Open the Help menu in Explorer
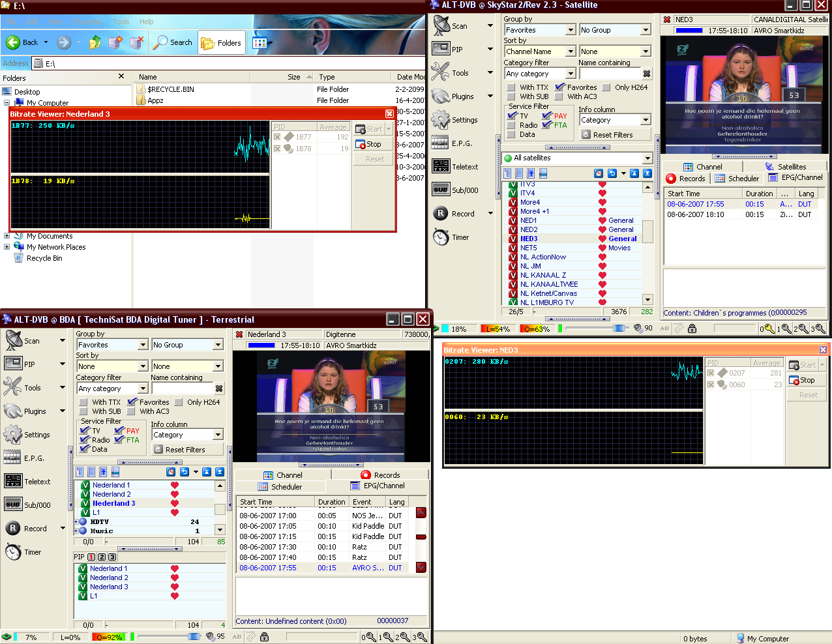The image size is (832, 644). pos(147,22)
